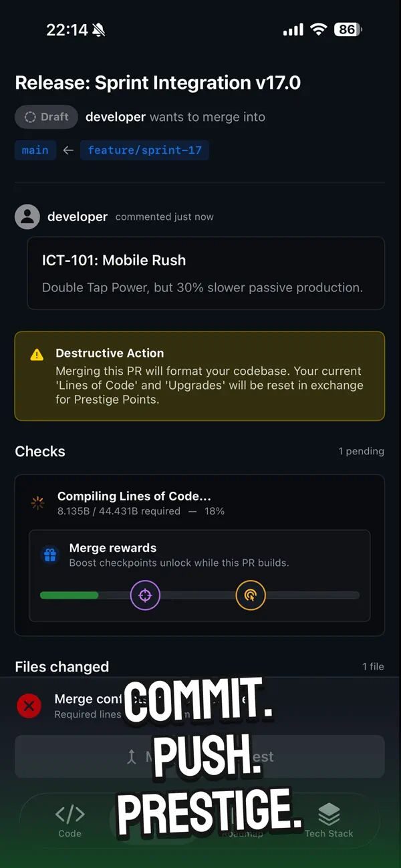Tap the orange tap-power boost checkpoint
Image resolution: width=401 pixels, height=868 pixels.
coord(251,595)
